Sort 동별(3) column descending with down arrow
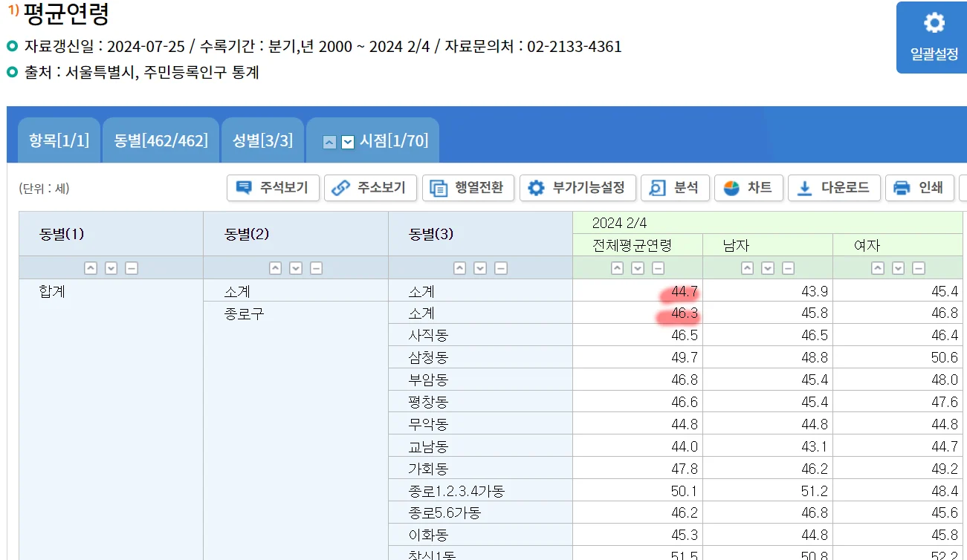The width and height of the screenshot is (967, 560). pos(480,268)
